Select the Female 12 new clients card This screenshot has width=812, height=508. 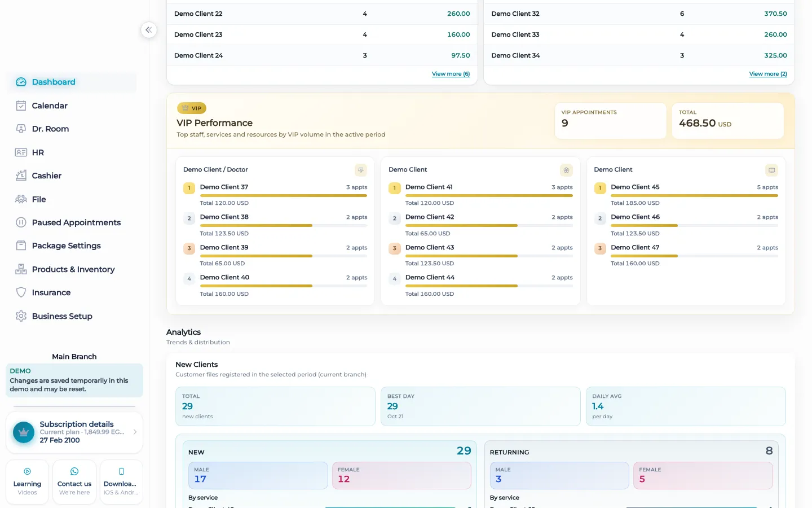point(401,475)
